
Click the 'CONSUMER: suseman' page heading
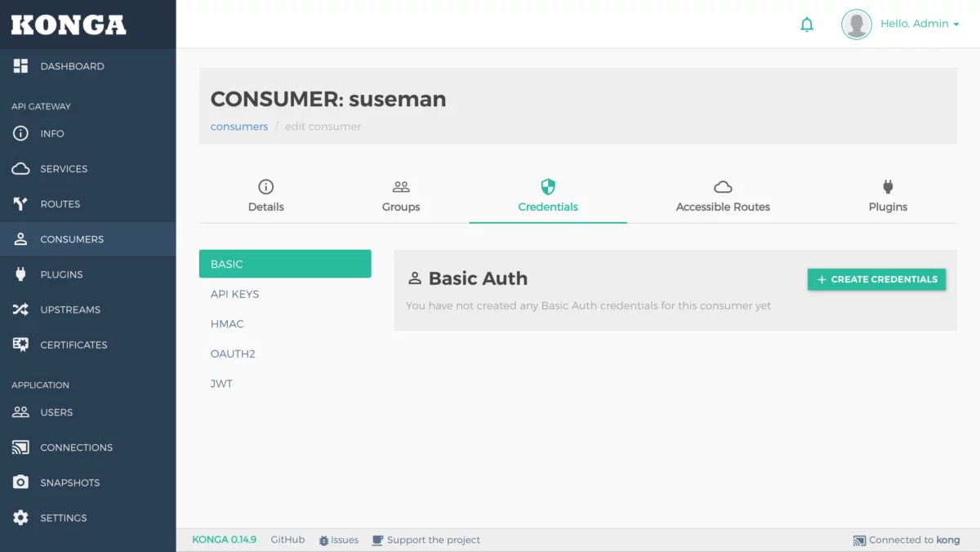tap(328, 99)
